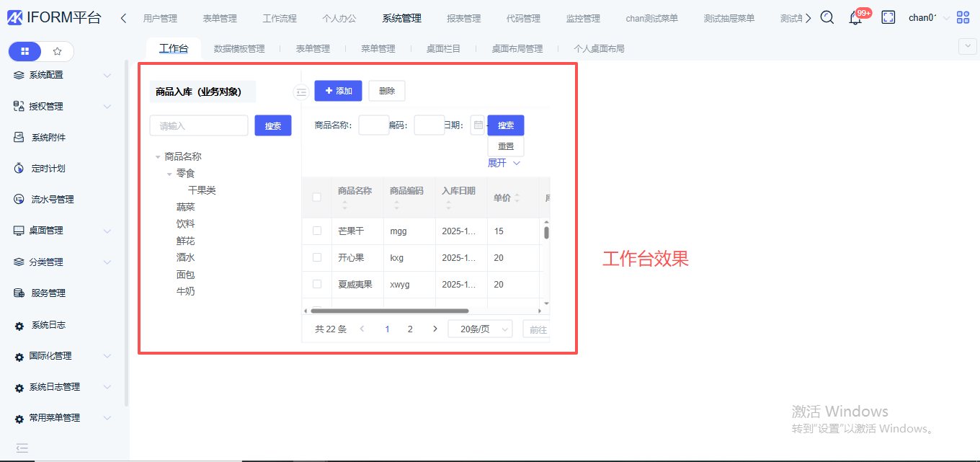Screen dimensions: 980x462
Task: Expand the search filters with 展开
Action: coord(504,164)
